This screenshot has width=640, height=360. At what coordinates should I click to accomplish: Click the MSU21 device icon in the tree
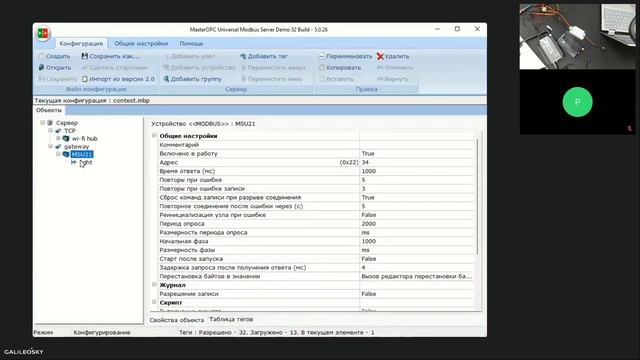[x=66, y=154]
